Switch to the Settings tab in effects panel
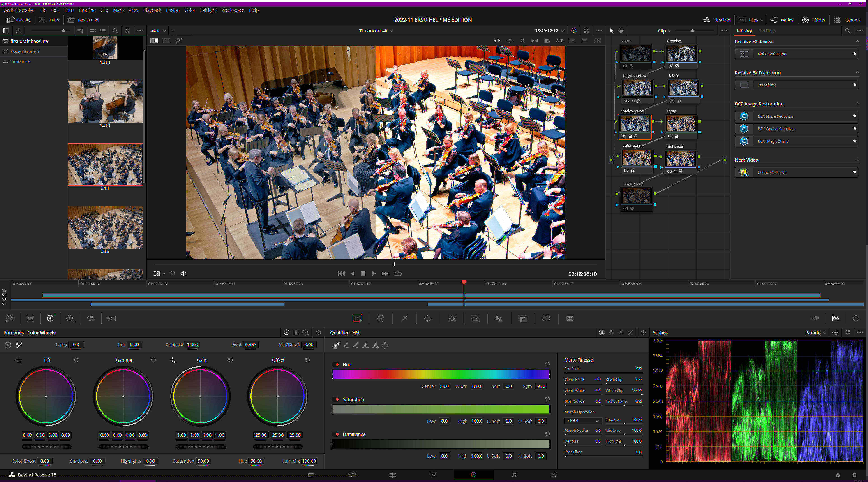The image size is (868, 482). [x=767, y=31]
